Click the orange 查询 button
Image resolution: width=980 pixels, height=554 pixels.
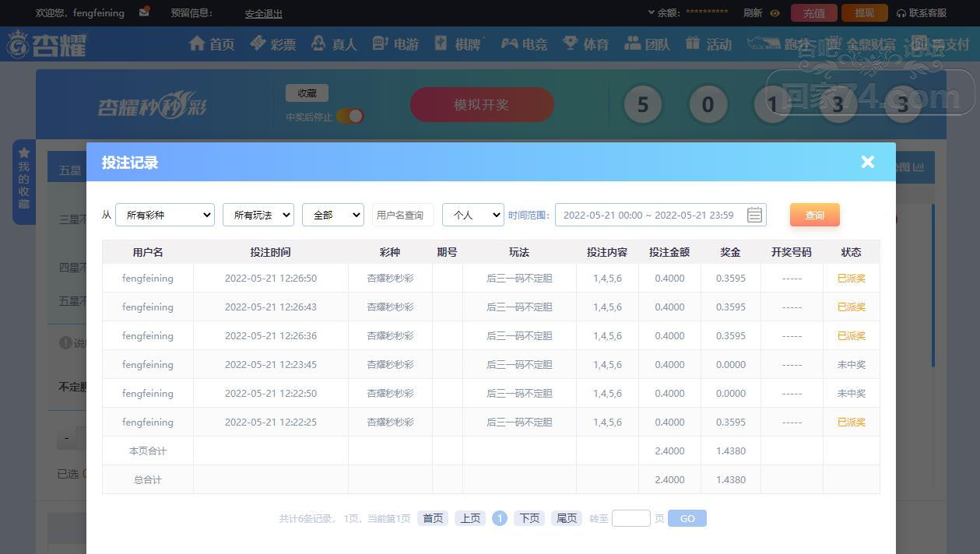814,216
